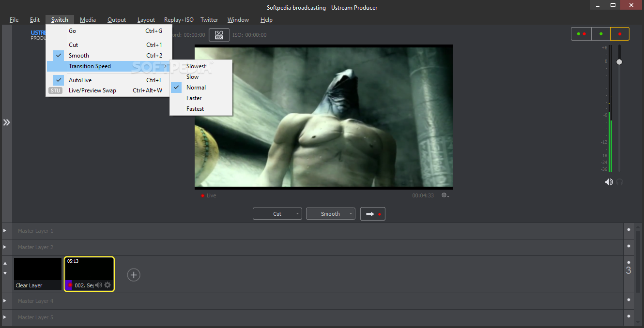Select the 002 shot thumbnail

tap(89, 274)
